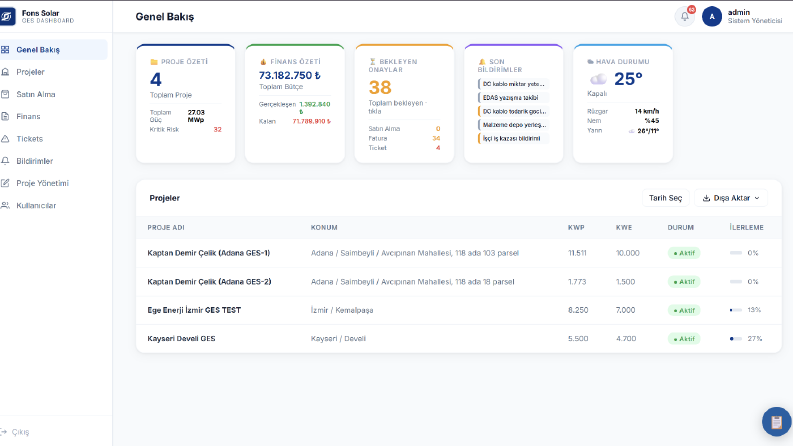Click the Proje Özeti folder icon
This screenshot has width=793, height=446.
pyautogui.click(x=154, y=62)
